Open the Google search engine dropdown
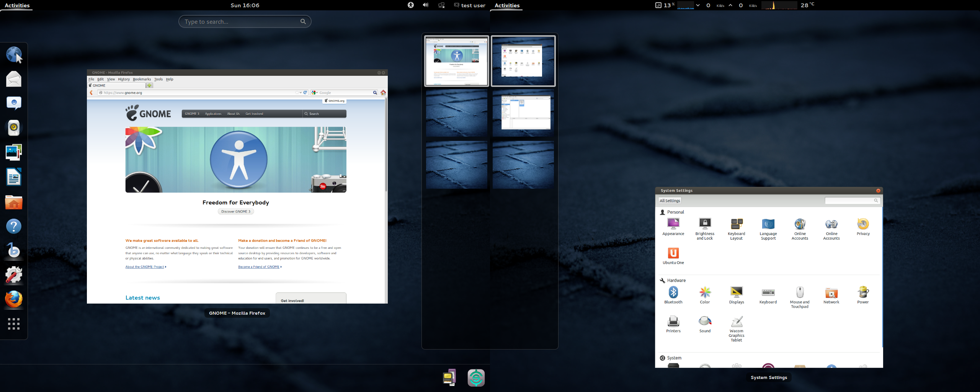The height and width of the screenshot is (392, 980). click(315, 93)
